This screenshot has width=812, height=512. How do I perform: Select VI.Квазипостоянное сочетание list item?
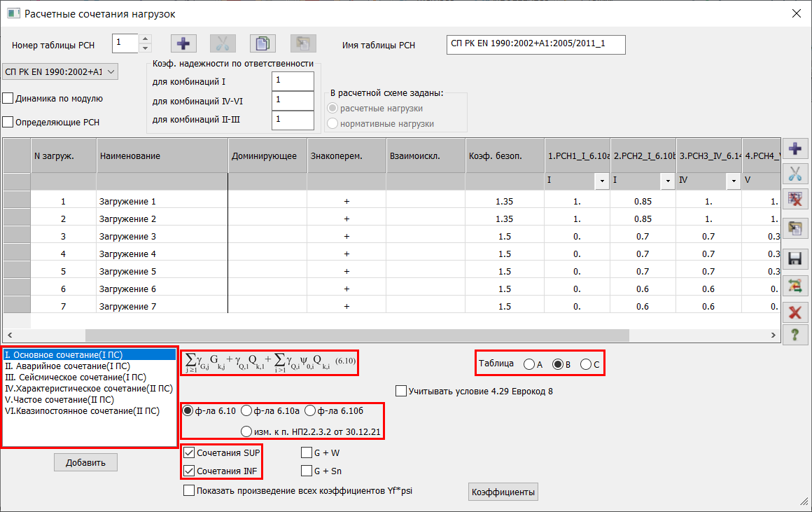(x=82, y=411)
